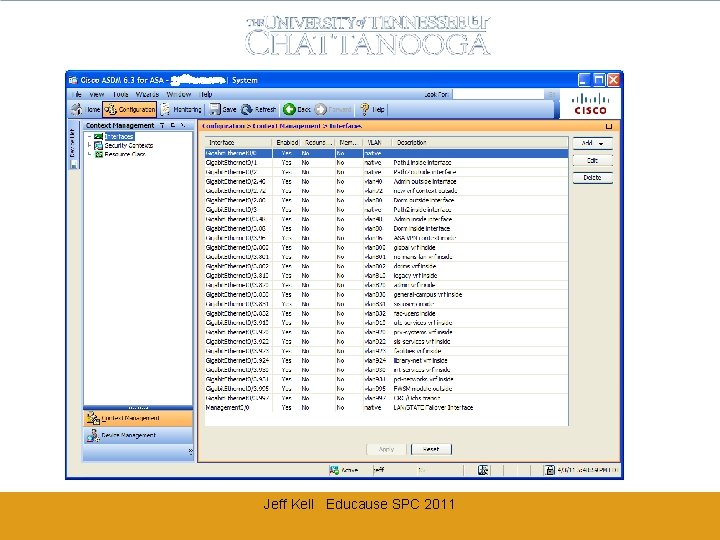Close the Context Management pane header X
This screenshot has width=720, height=540.
point(183,125)
